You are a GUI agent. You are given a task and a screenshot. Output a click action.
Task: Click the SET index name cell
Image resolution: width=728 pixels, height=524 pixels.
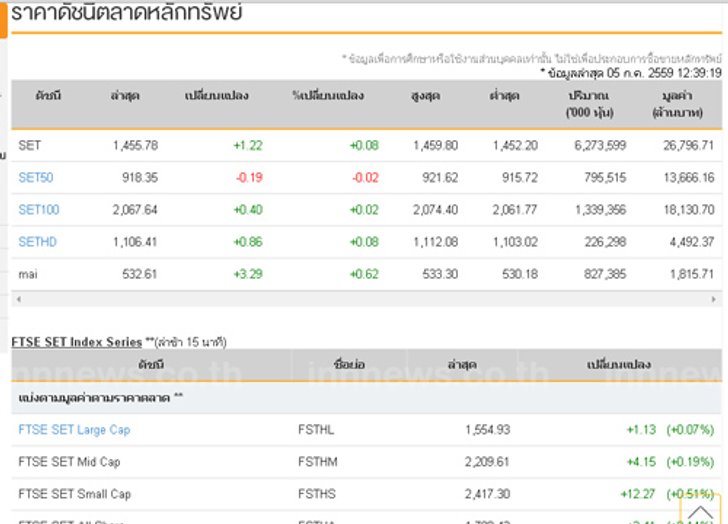point(30,146)
